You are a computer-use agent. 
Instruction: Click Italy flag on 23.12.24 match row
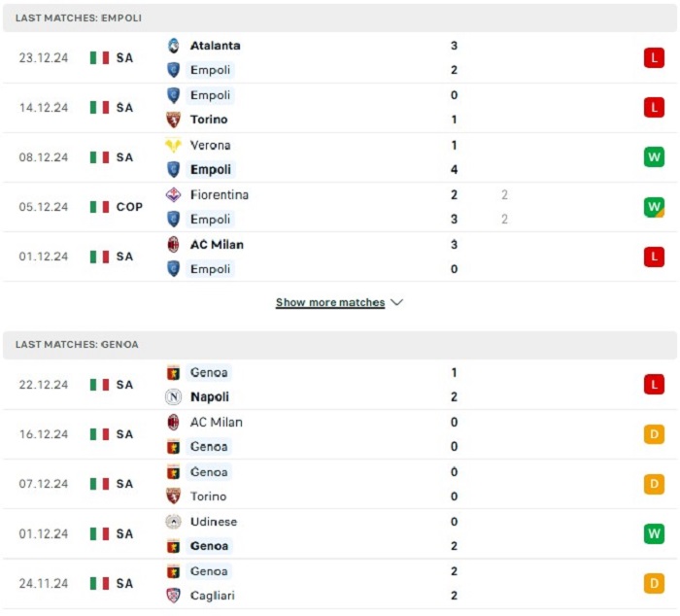tap(99, 57)
